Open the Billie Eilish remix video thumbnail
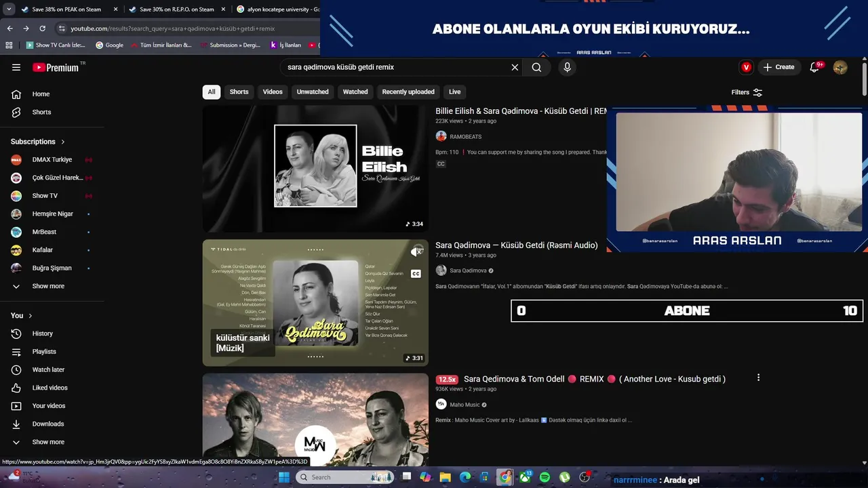The image size is (868, 488). 315,169
